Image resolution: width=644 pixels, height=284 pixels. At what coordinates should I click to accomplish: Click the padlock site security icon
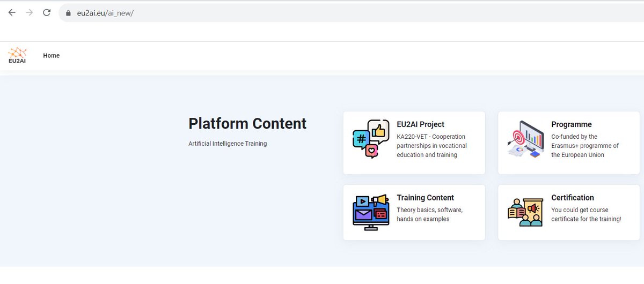68,13
